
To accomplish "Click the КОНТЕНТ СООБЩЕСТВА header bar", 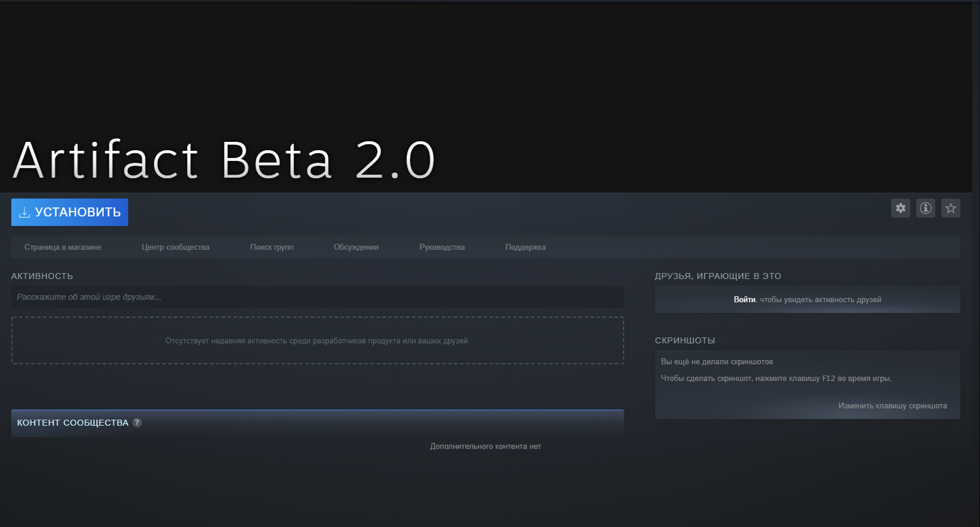I will (318, 423).
